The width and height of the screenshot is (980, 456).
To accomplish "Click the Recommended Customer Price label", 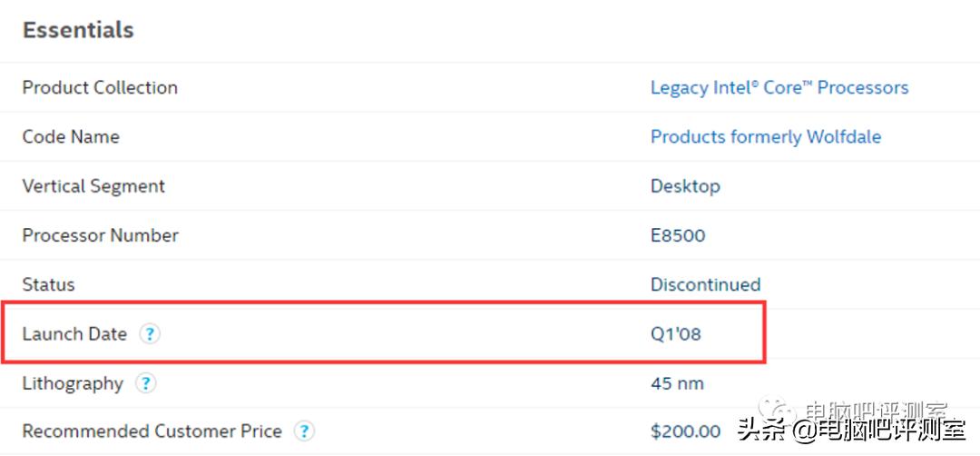I will coord(152,431).
